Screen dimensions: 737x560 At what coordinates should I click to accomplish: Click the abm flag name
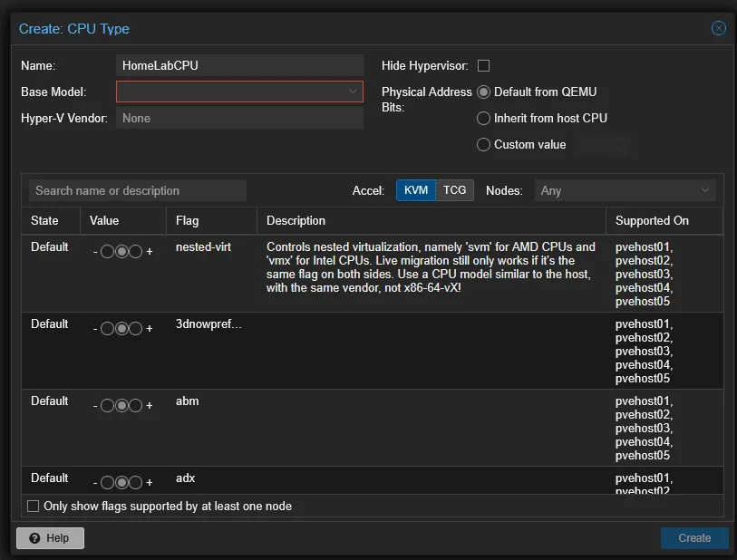tap(187, 401)
